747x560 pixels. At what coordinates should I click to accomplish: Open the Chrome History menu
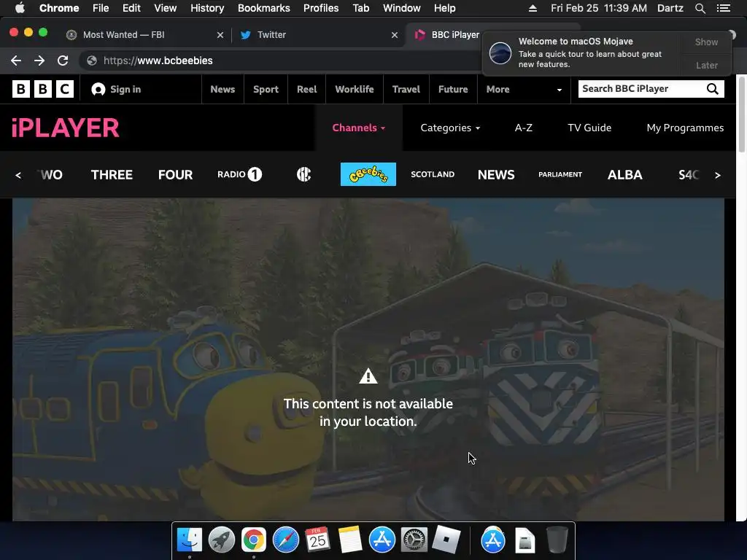(206, 8)
